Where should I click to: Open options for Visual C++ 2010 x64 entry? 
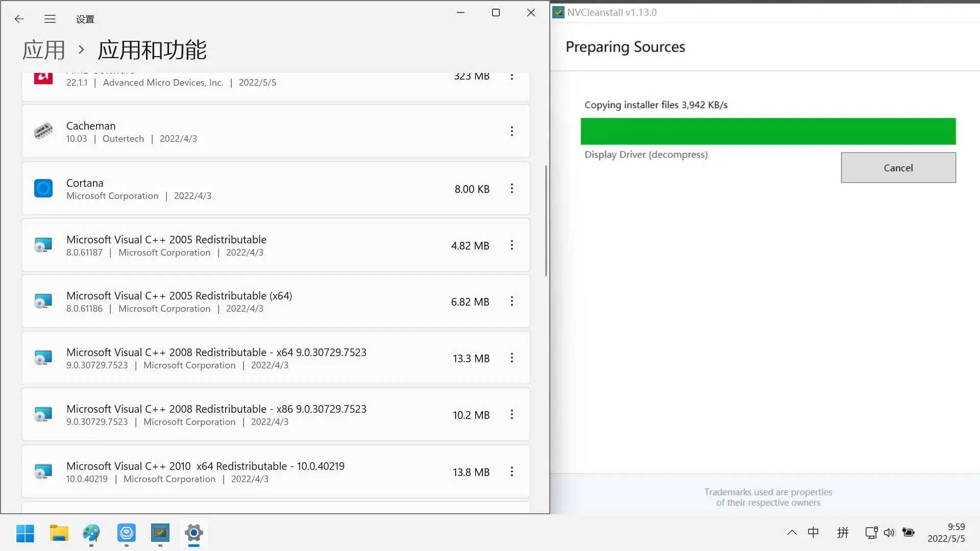512,471
